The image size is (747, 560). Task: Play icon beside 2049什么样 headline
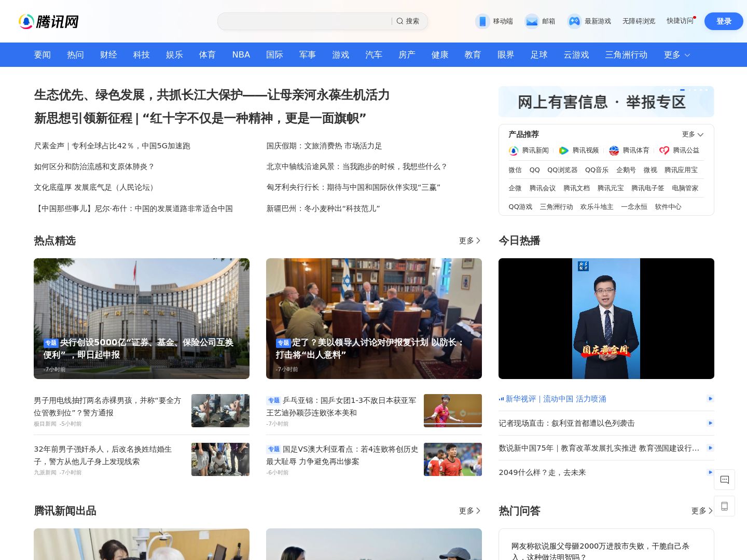(711, 472)
